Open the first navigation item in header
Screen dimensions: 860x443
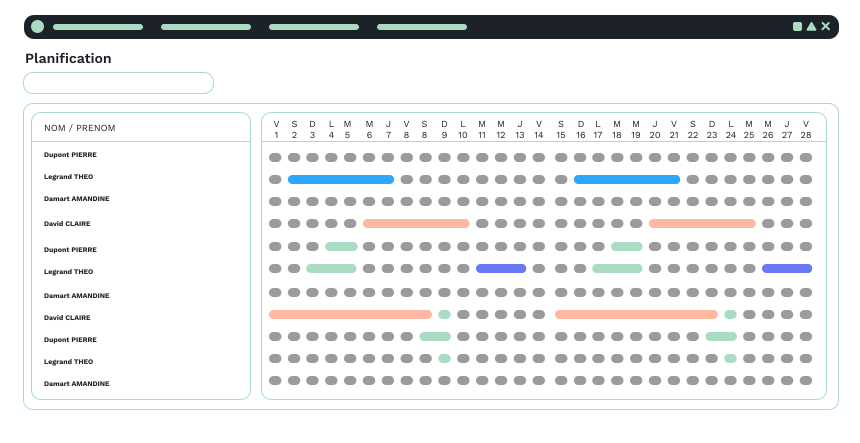98,27
